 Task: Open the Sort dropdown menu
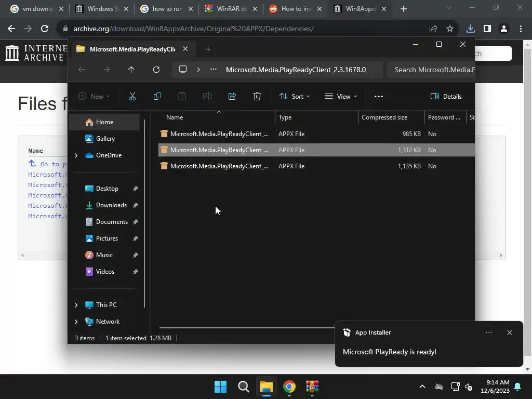(295, 96)
